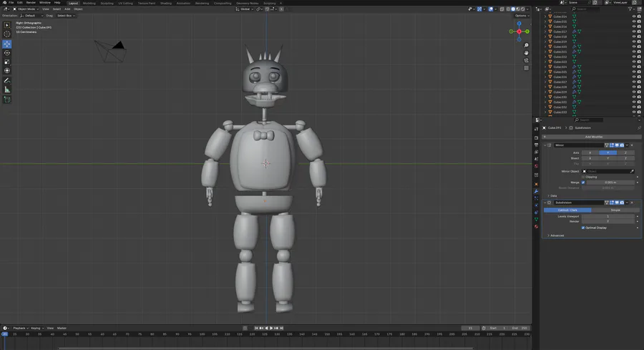Click the pan view hand icon

(x=526, y=53)
